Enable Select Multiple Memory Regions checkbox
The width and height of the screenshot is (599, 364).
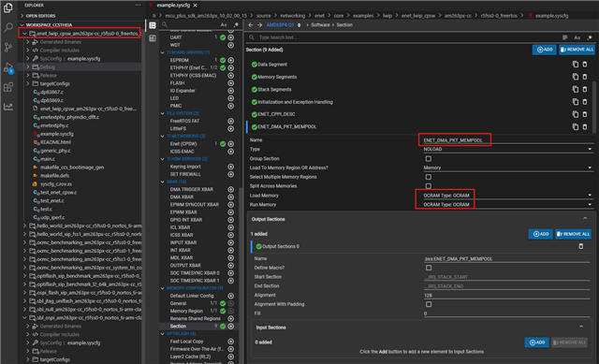[x=429, y=177]
